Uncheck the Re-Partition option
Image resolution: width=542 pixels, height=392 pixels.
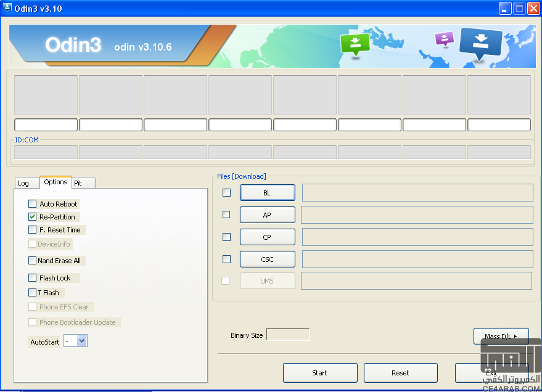[x=32, y=216]
